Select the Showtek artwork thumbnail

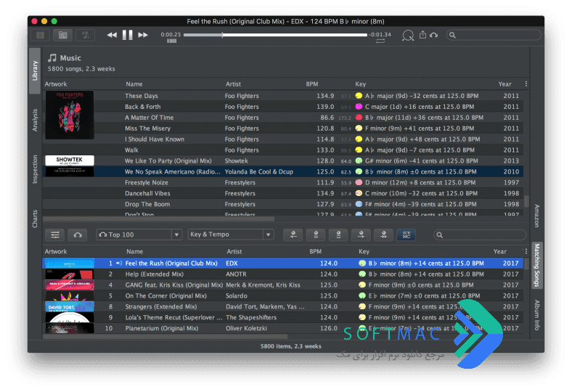click(70, 160)
